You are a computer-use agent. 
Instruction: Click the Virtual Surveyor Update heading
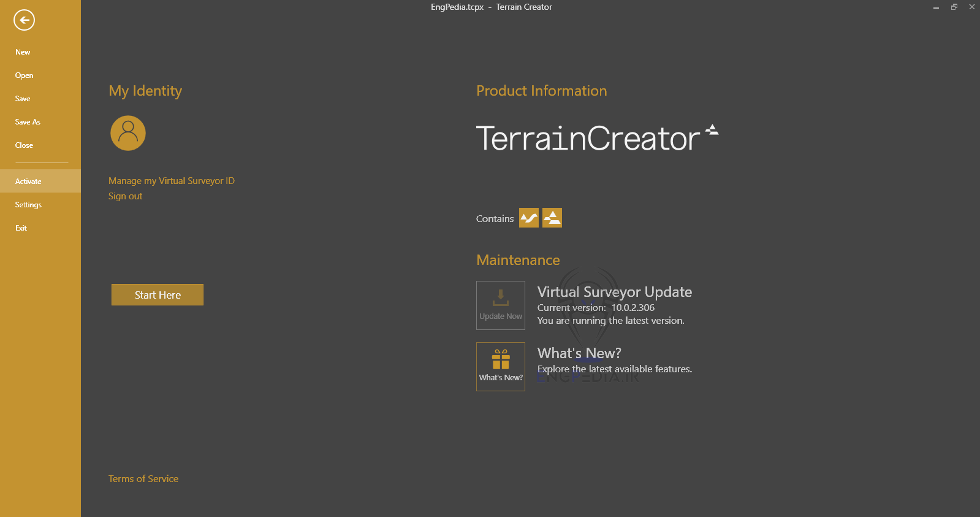coord(615,292)
